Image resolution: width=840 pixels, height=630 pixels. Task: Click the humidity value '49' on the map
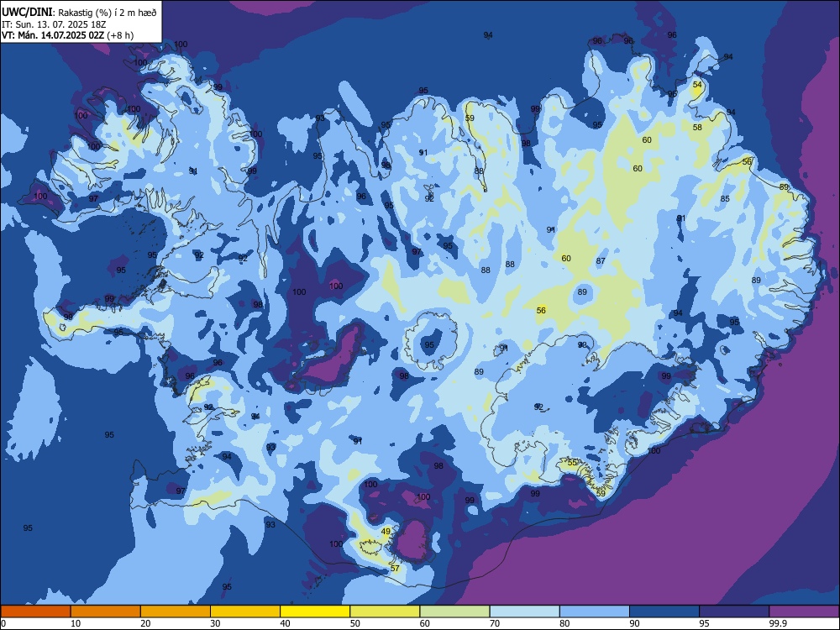(x=386, y=532)
